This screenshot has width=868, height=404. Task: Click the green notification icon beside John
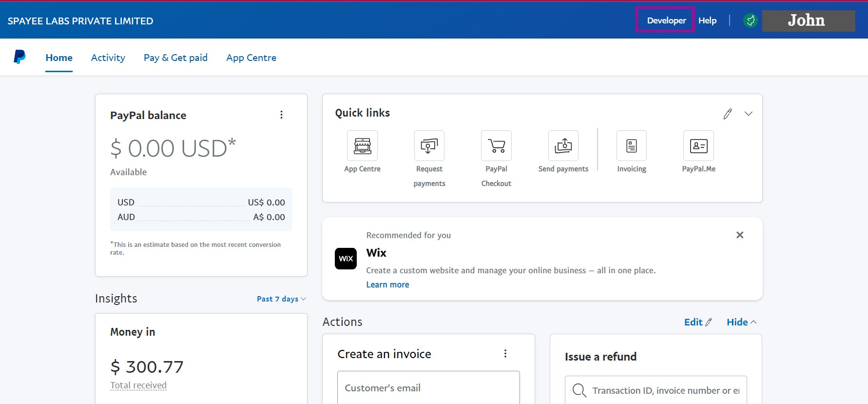751,20
